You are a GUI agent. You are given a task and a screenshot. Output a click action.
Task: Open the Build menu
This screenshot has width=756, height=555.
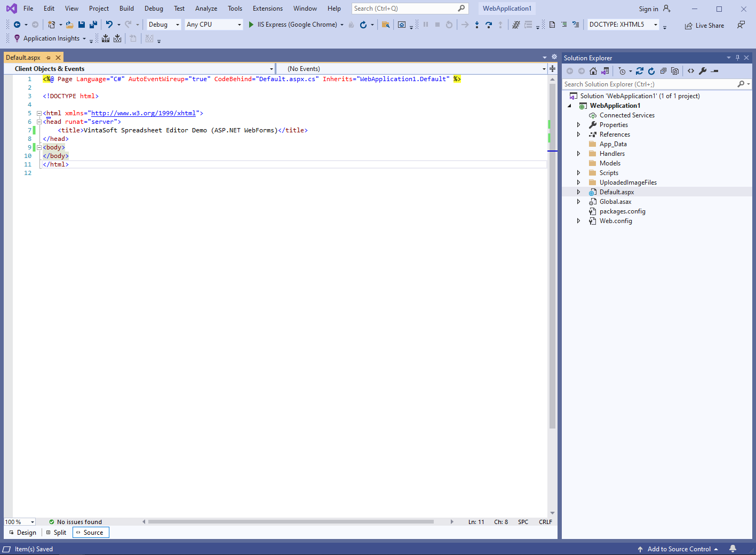(x=126, y=9)
